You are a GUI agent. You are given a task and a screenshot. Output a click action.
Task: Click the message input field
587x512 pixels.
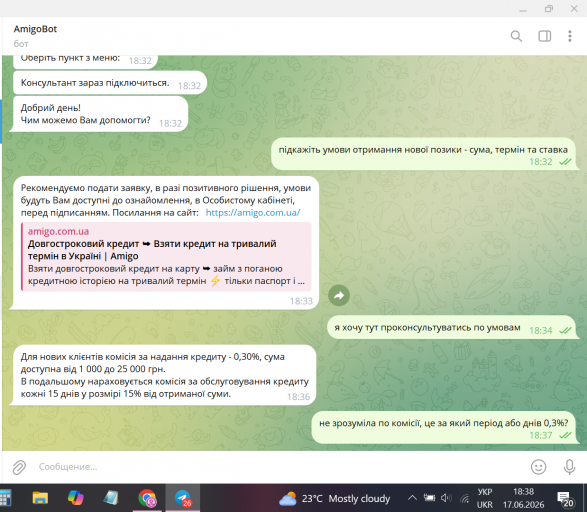(277, 467)
